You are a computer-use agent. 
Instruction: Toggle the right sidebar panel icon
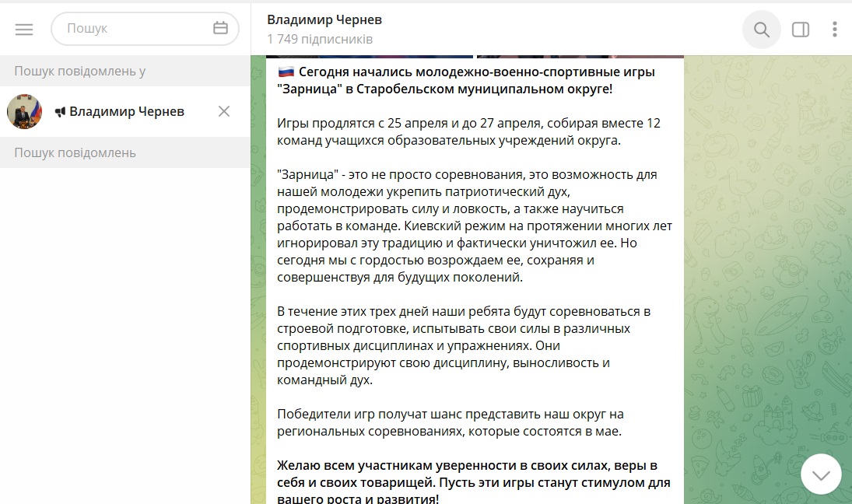(x=801, y=30)
